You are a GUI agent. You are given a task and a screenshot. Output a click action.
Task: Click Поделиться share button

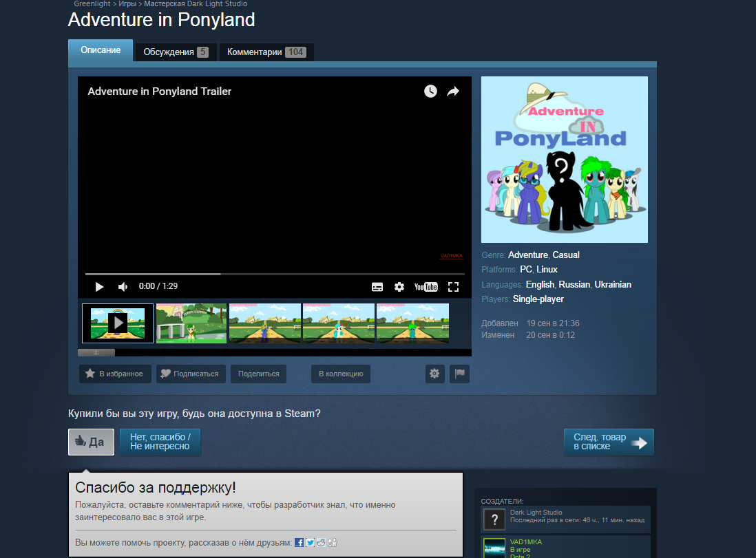coord(258,374)
